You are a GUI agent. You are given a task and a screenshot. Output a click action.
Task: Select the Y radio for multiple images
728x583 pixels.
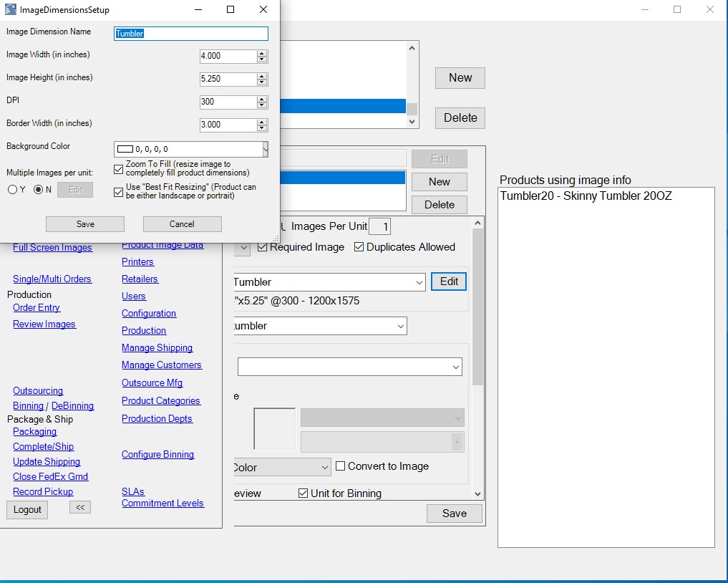(x=13, y=190)
